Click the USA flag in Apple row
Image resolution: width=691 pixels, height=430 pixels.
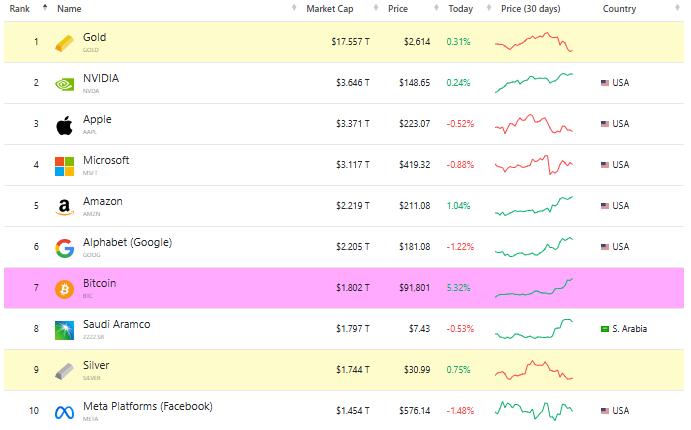[x=605, y=124]
